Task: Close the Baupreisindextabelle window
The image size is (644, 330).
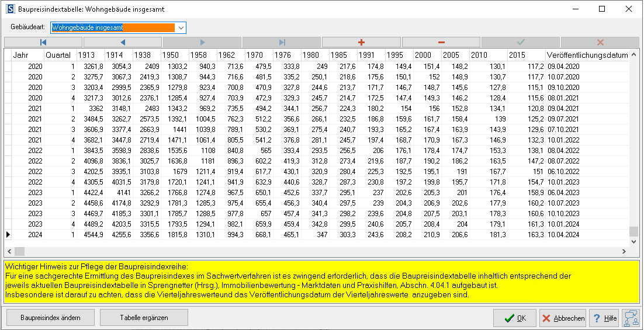Action: click(x=628, y=9)
